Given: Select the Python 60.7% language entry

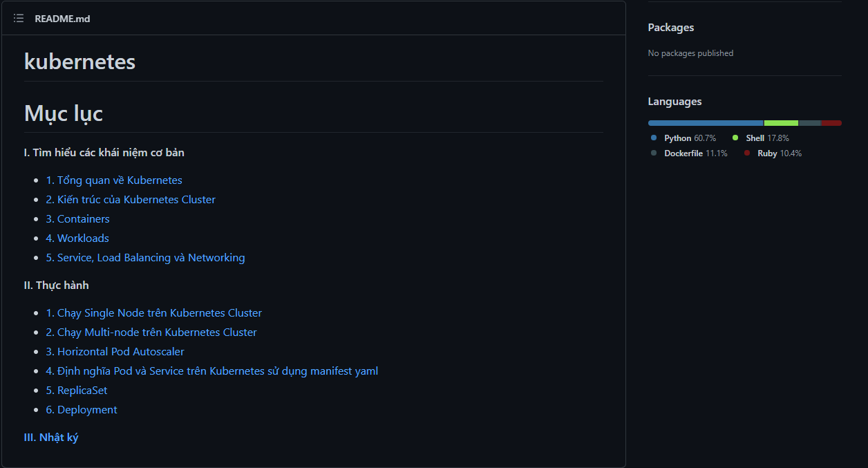Looking at the screenshot, I should coord(690,138).
